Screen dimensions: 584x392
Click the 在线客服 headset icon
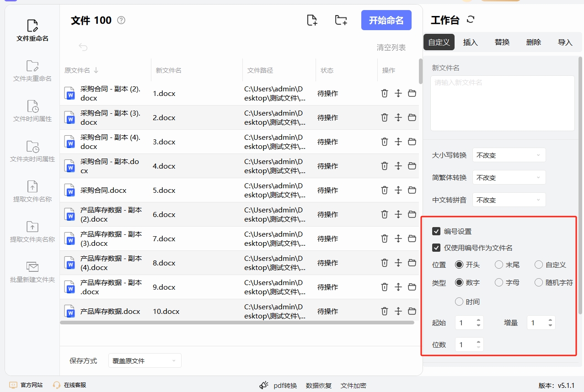57,385
